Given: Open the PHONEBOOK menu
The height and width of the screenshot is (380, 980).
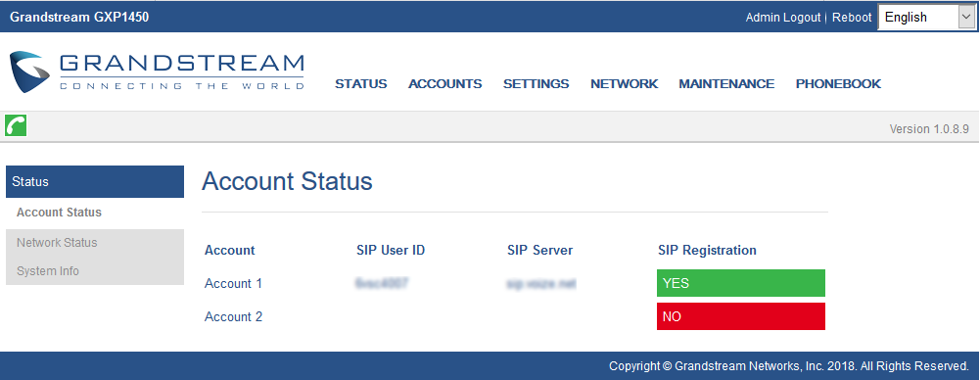Looking at the screenshot, I should (838, 84).
